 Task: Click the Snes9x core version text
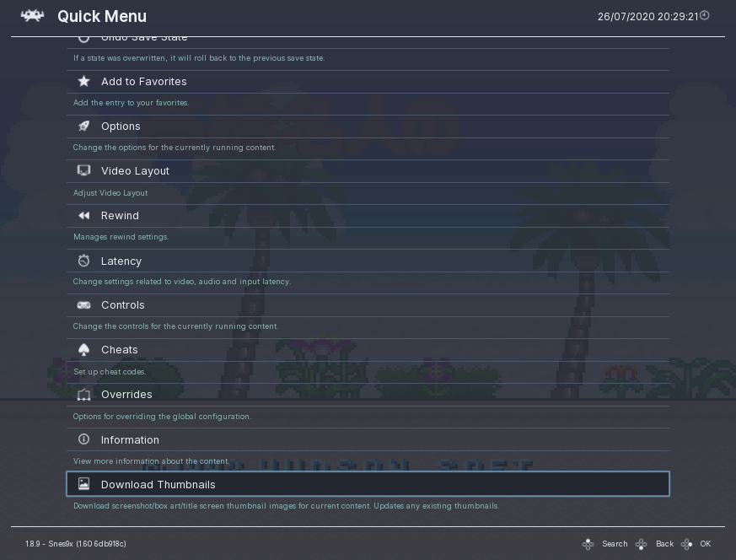click(76, 544)
